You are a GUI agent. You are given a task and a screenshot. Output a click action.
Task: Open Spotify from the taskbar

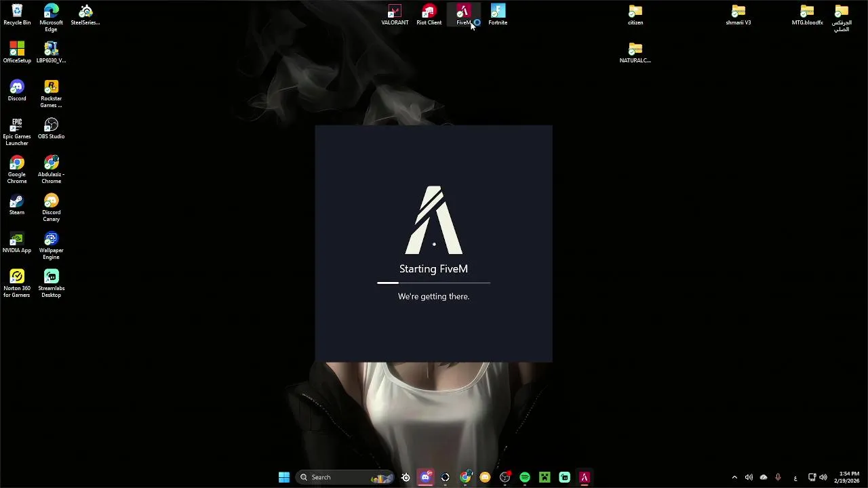click(525, 477)
